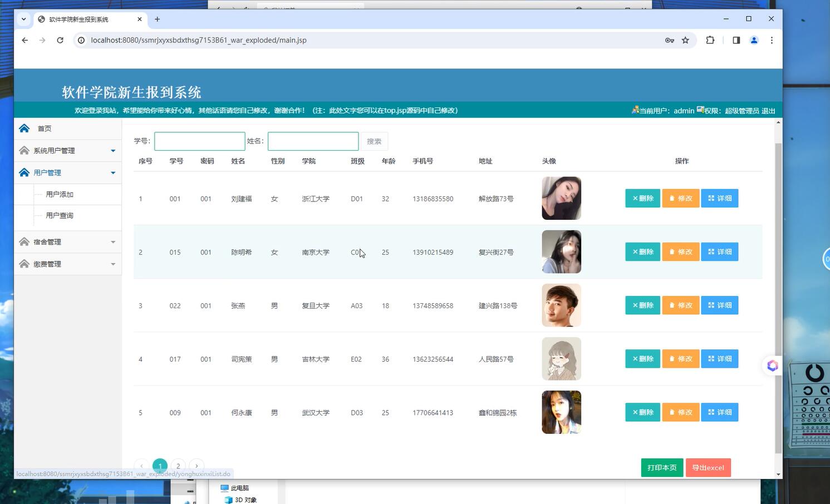Screen dimensions: 830x504
Task: Click the password manager key icon in address bar
Action: (669, 40)
